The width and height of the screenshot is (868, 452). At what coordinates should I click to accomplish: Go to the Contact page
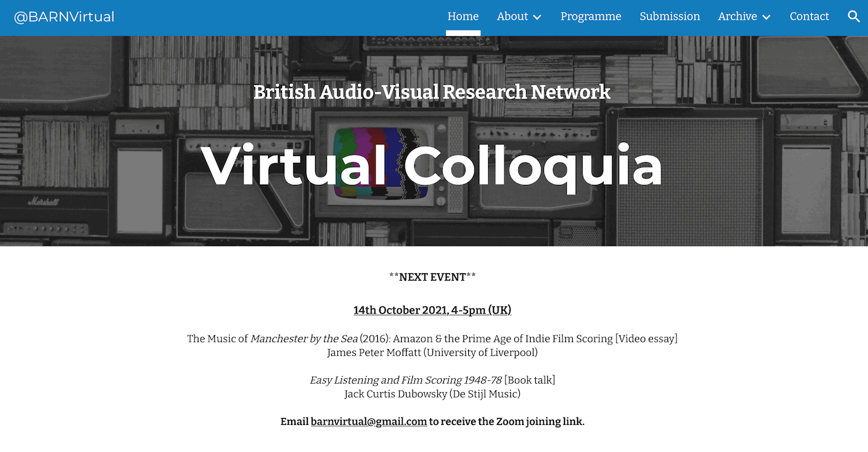pos(809,17)
